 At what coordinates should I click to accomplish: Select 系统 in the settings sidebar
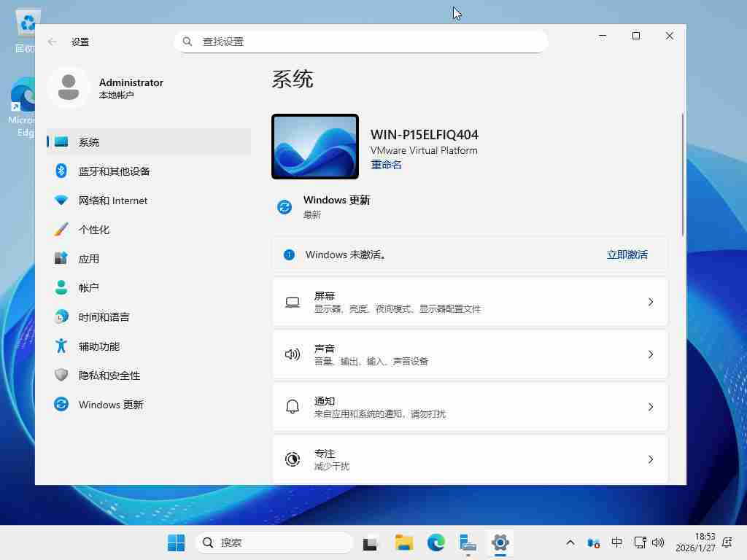click(x=89, y=142)
